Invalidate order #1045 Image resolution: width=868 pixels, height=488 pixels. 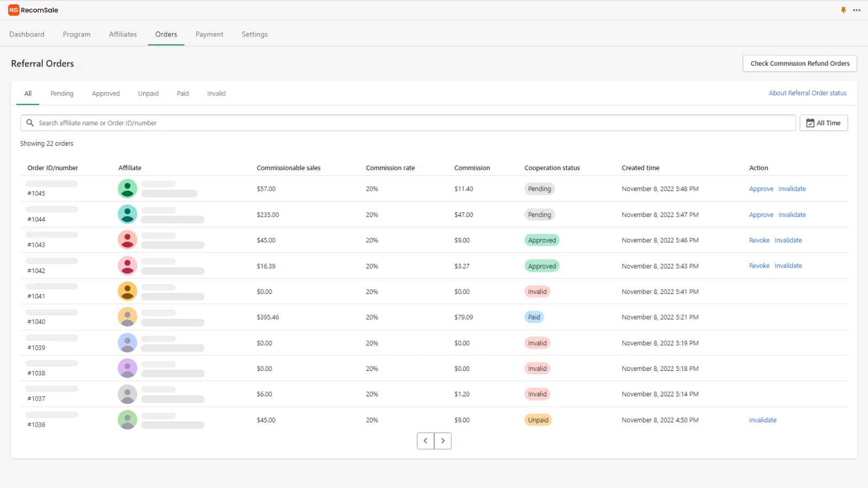(792, 189)
